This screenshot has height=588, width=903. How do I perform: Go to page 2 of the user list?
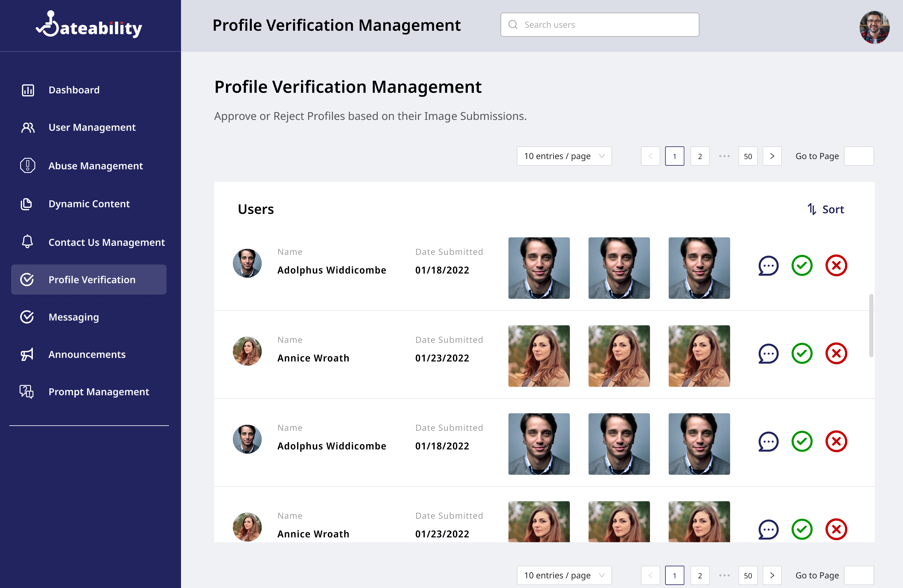(700, 156)
